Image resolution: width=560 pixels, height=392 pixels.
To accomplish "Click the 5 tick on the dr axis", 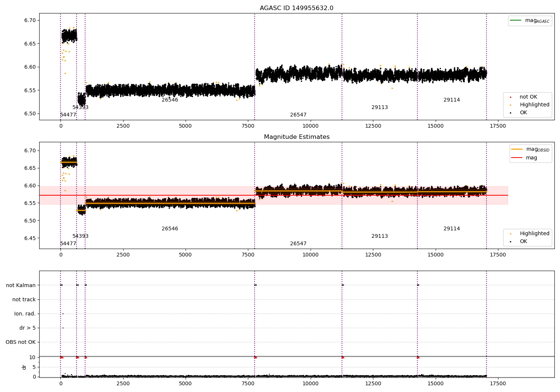I will point(34,367).
